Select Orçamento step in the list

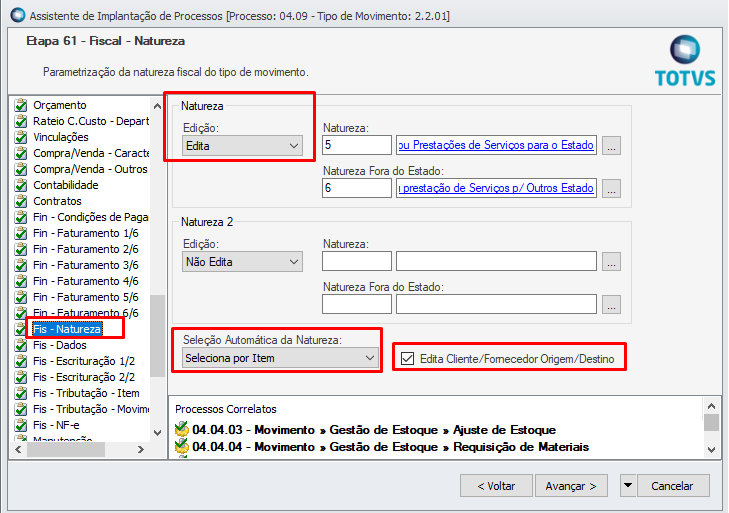point(60,105)
